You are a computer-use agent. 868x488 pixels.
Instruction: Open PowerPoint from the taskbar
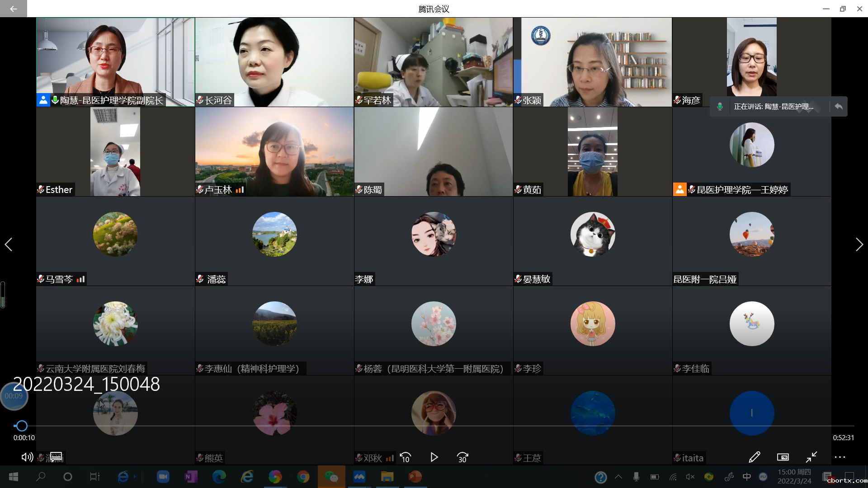415,477
